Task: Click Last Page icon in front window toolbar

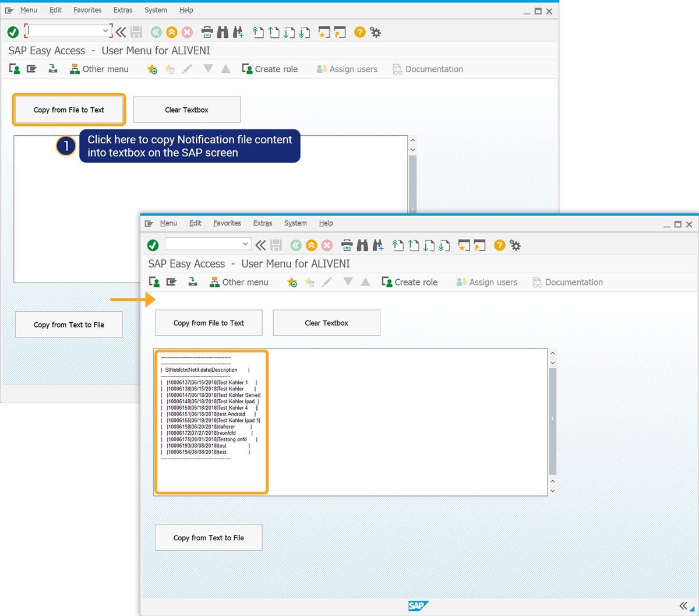Action: (444, 245)
